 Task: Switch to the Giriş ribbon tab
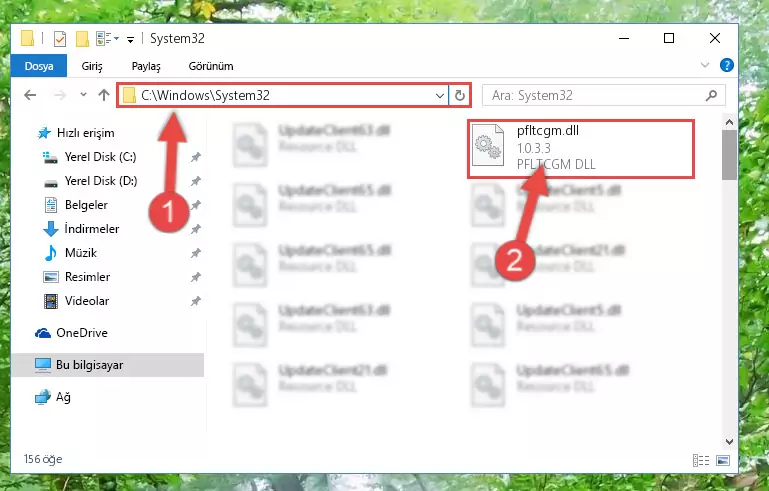click(92, 66)
